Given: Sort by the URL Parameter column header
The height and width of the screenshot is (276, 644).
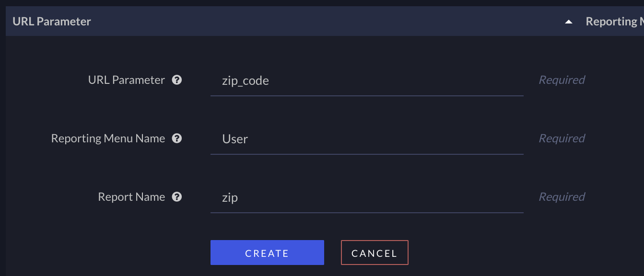Looking at the screenshot, I should (x=52, y=22).
